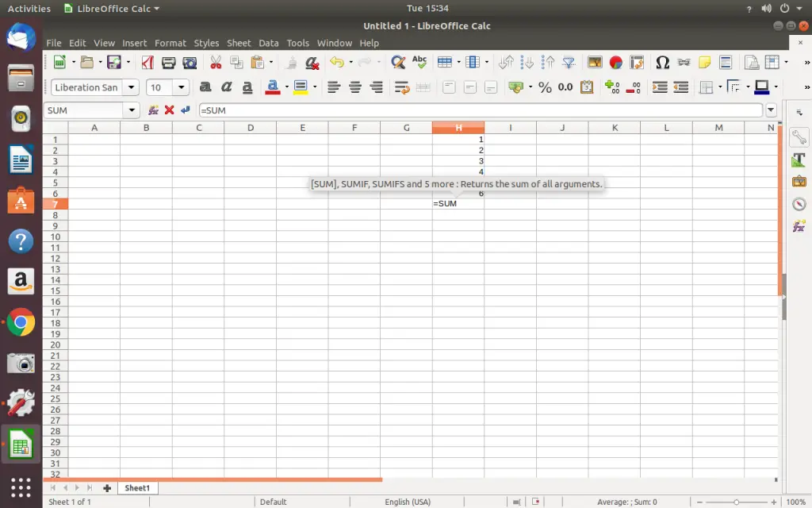The height and width of the screenshot is (508, 812).
Task: Add new sheet with plus button
Action: (107, 488)
